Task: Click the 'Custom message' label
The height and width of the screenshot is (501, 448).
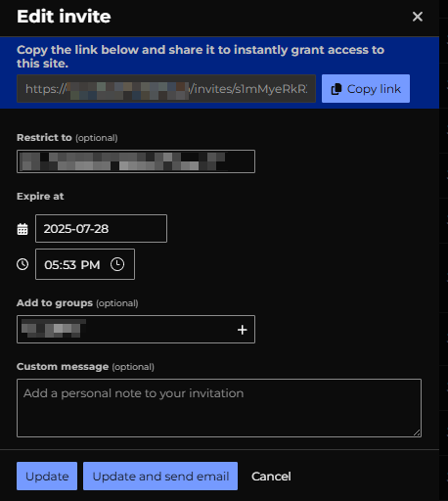Action: pos(63,367)
